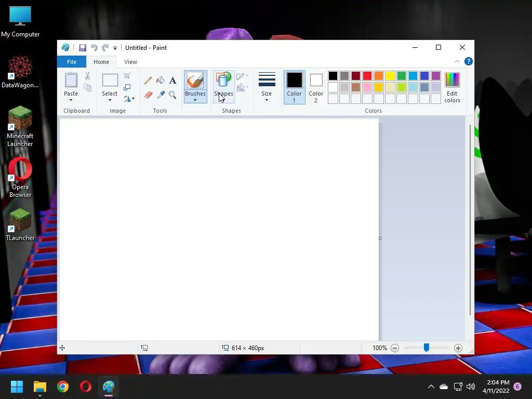Click the Paste clipboard icon

[x=71, y=81]
